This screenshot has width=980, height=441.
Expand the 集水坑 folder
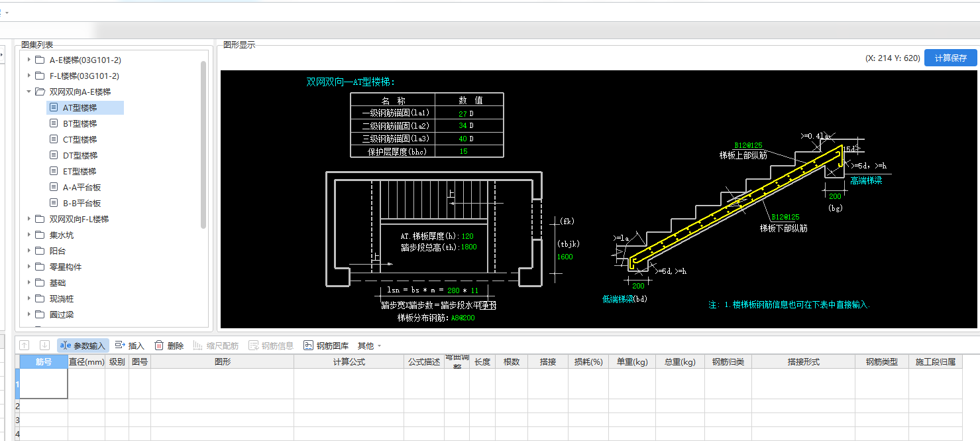point(28,235)
